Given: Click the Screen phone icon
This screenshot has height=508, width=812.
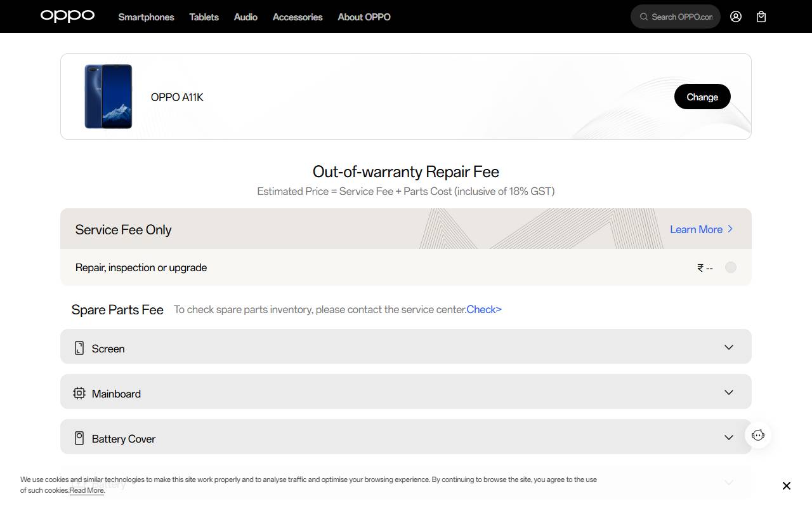Looking at the screenshot, I should (x=79, y=348).
